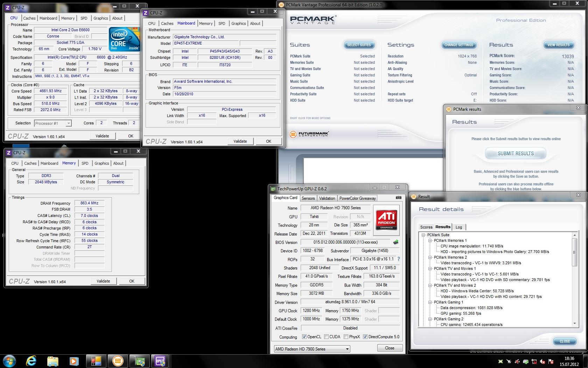
Task: Open the SPD tab in the Memory CPU-Z window
Action: click(x=85, y=163)
